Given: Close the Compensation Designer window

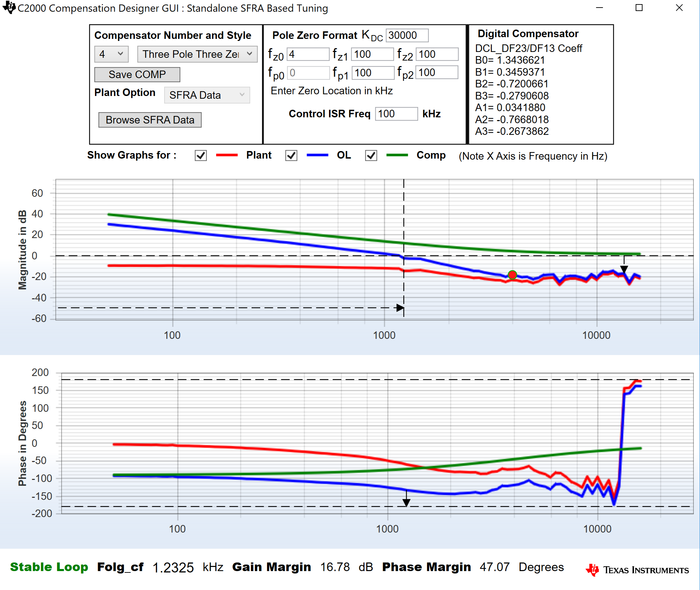Looking at the screenshot, I should coord(679,8).
